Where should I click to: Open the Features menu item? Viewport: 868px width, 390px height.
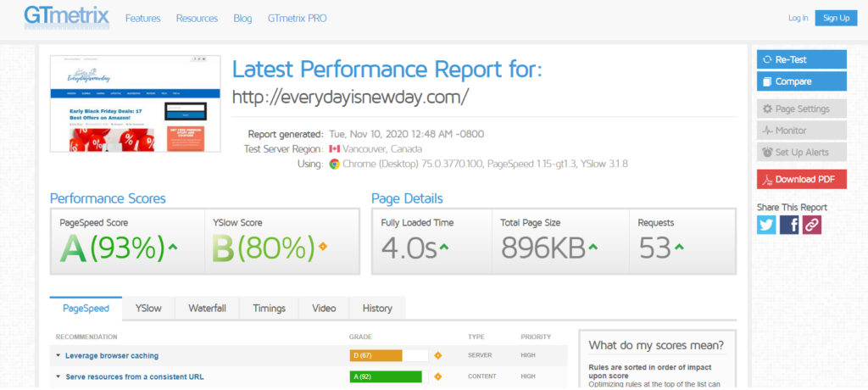point(142,19)
